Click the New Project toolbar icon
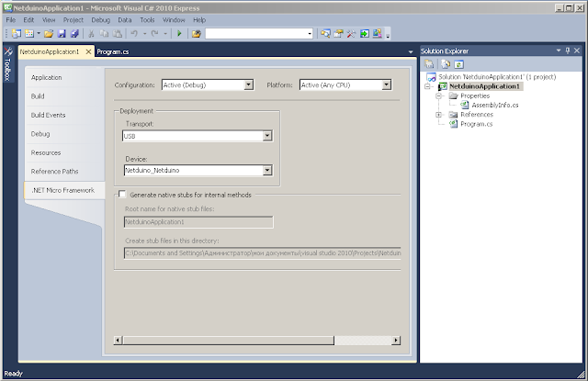 (17, 34)
